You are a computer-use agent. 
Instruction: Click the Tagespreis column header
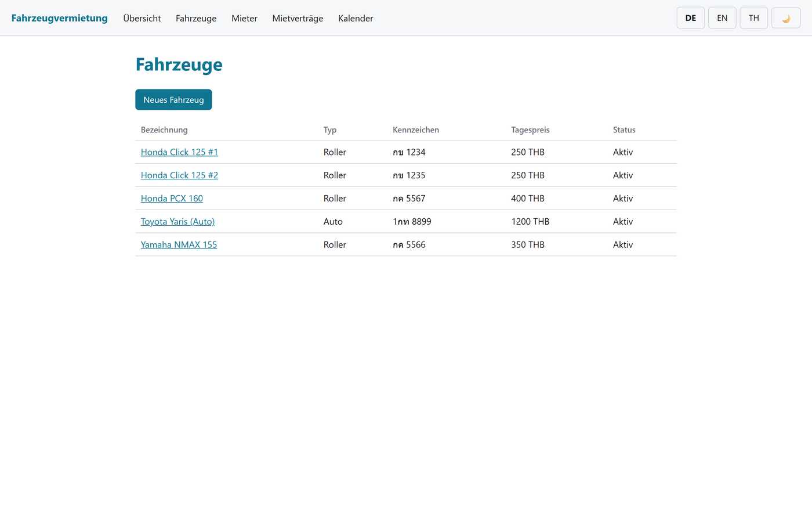pos(530,130)
